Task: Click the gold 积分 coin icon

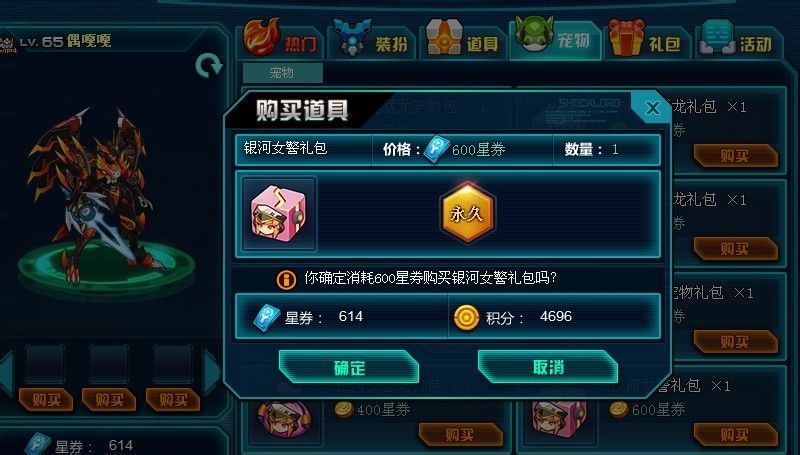Action: click(x=466, y=317)
